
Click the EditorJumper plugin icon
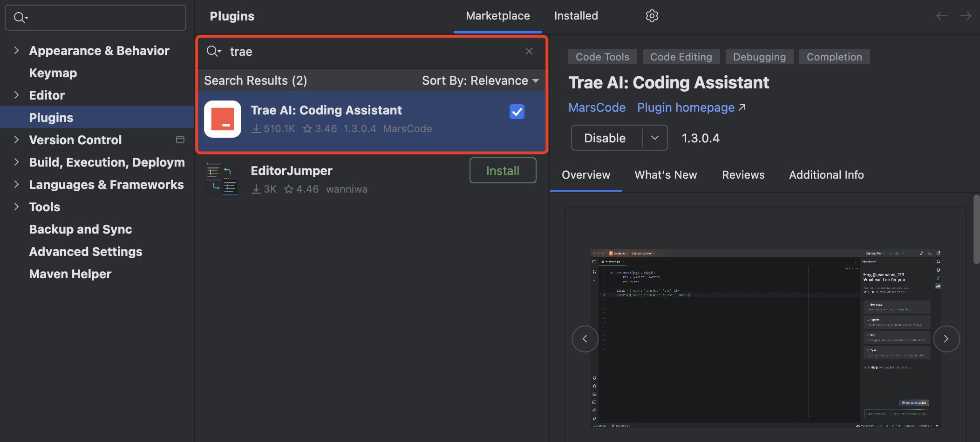point(223,180)
